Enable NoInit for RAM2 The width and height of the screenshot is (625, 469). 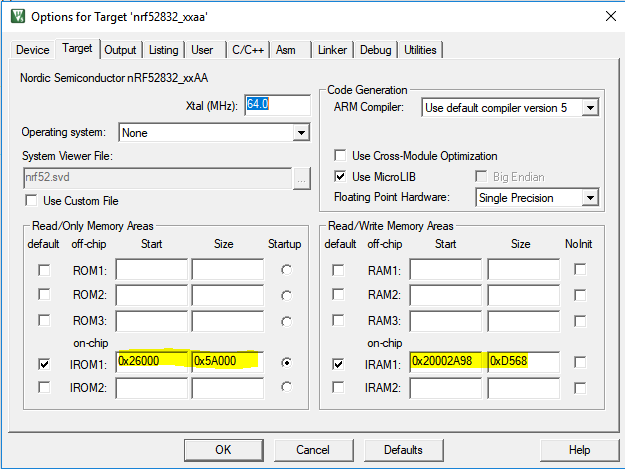click(x=580, y=295)
